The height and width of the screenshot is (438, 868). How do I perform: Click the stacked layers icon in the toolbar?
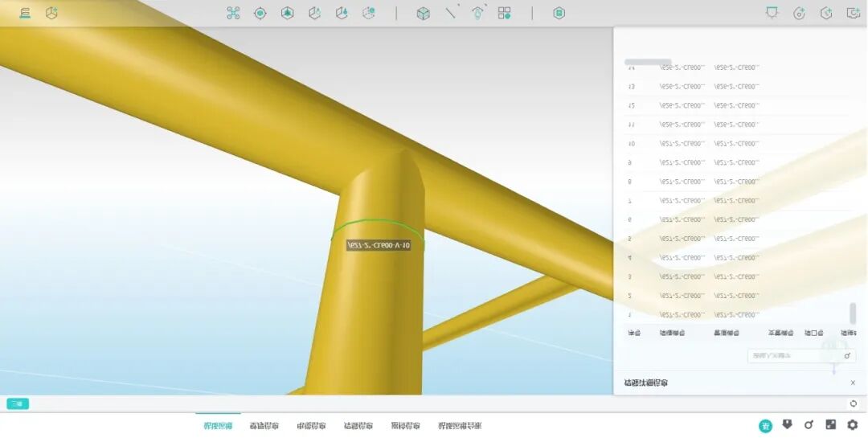[x=25, y=13]
